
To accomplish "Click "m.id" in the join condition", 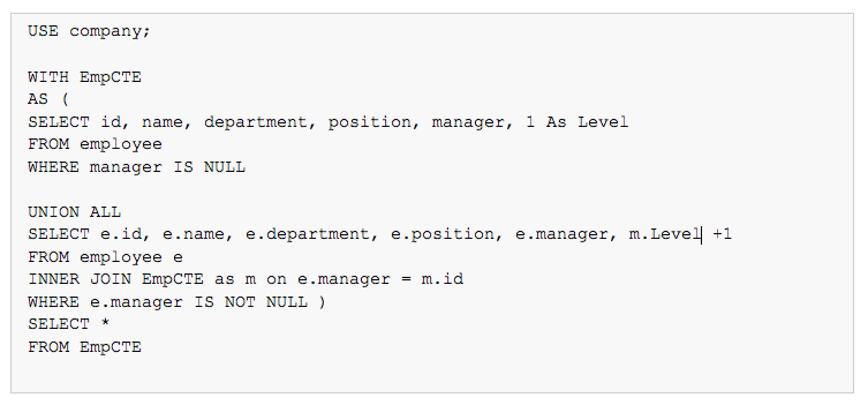I will click(x=443, y=280).
